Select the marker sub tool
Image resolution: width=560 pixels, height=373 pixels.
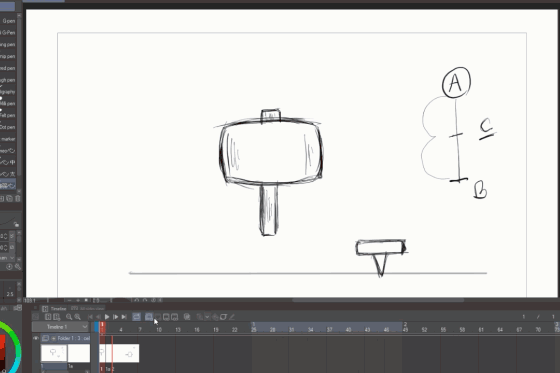coord(8,139)
